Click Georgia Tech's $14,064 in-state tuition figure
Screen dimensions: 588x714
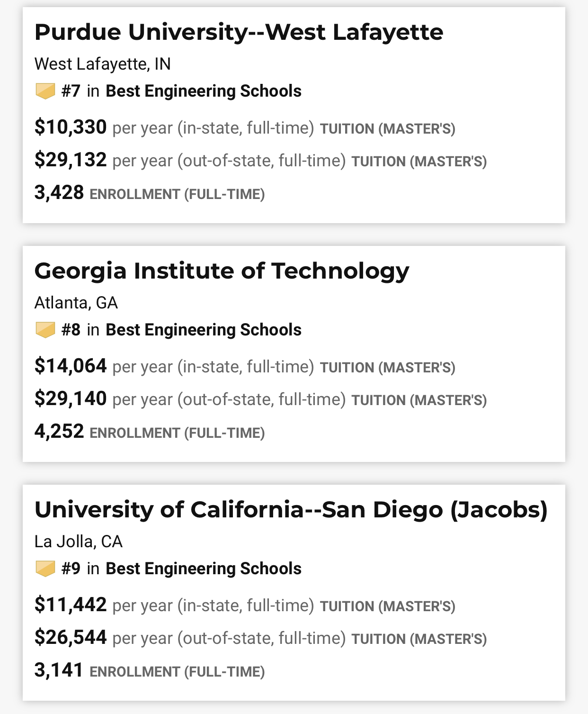pyautogui.click(x=71, y=366)
